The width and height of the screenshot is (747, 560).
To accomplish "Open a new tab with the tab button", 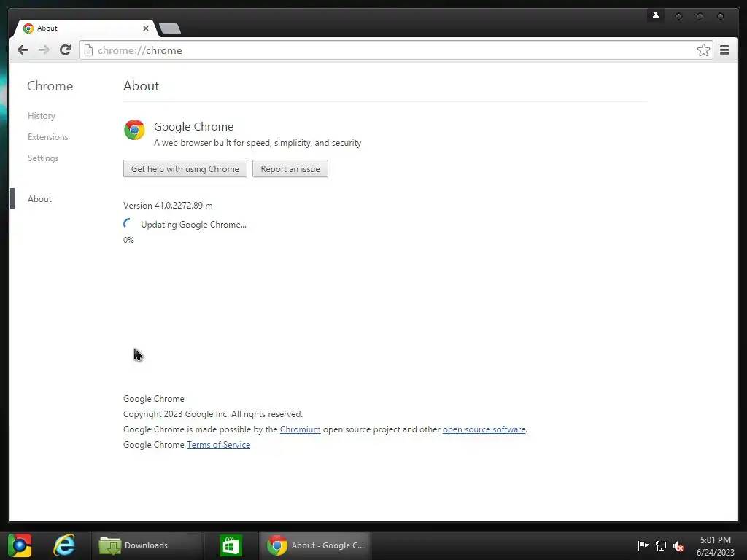I will (169, 28).
